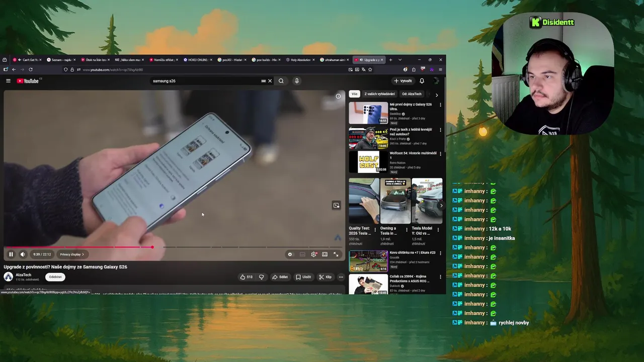Mute the video with the speaker icon
The width and height of the screenshot is (644, 362).
(23, 254)
